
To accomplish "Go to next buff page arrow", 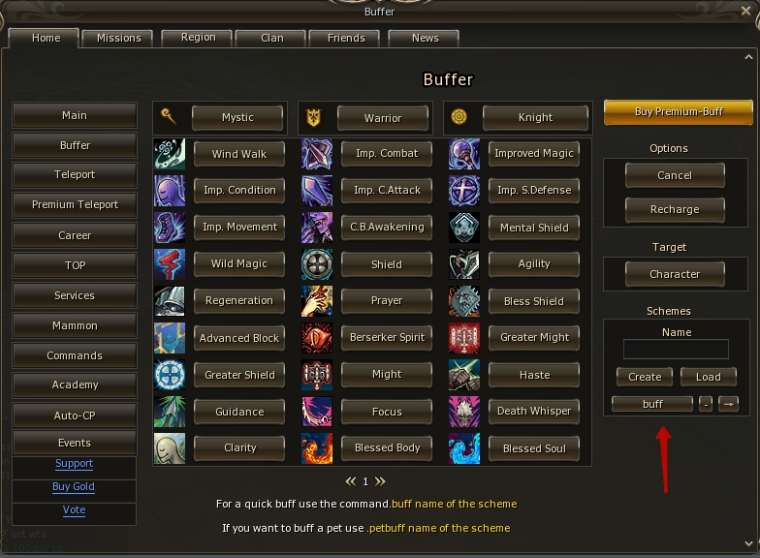I will point(380,481).
